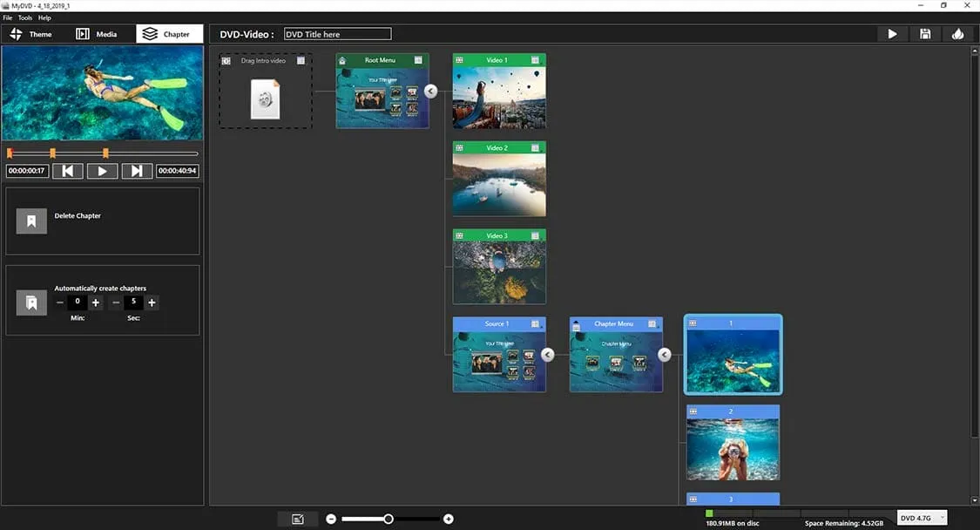980x530 pixels.
Task: Switch to the Media tab
Action: (97, 34)
